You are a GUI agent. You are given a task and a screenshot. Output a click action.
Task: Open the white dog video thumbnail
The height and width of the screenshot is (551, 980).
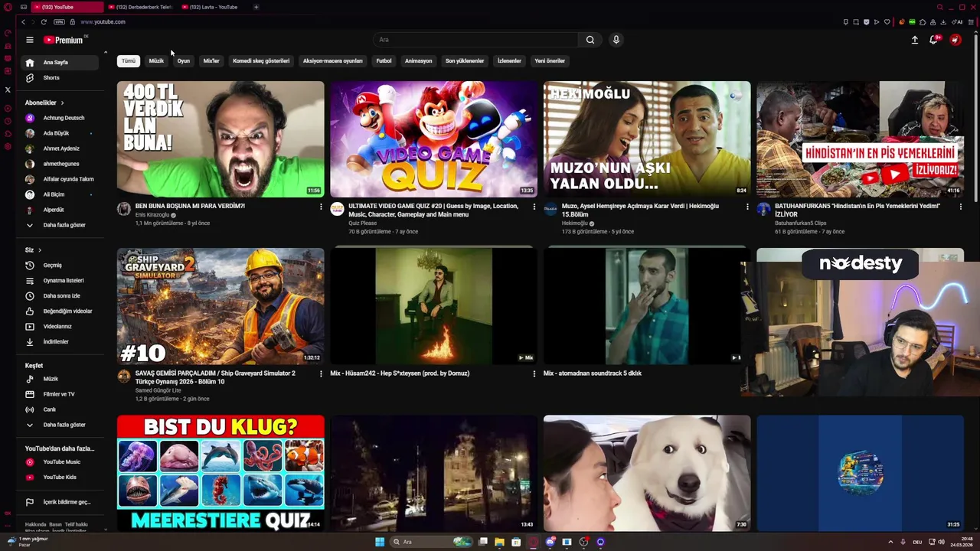(647, 473)
